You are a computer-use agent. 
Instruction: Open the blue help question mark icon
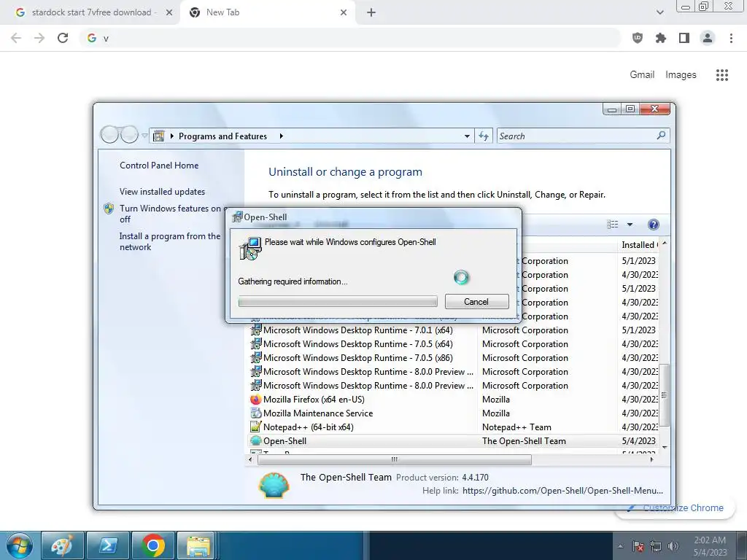click(x=654, y=225)
